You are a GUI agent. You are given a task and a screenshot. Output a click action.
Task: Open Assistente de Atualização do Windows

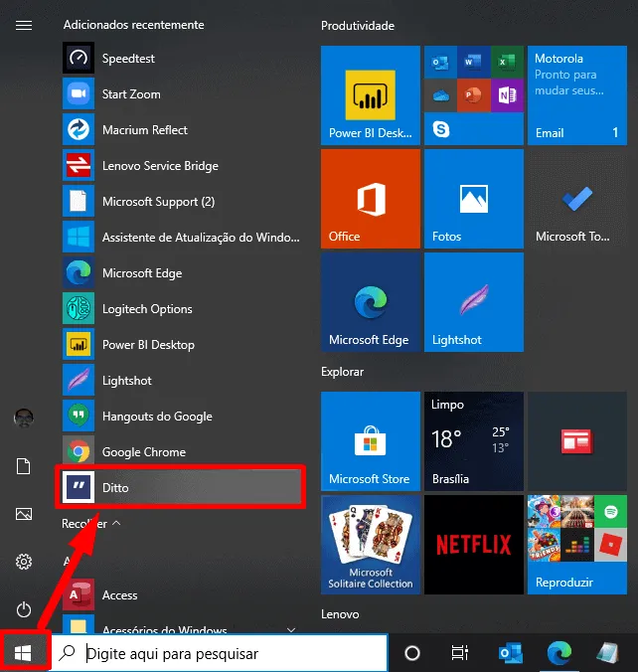point(181,237)
